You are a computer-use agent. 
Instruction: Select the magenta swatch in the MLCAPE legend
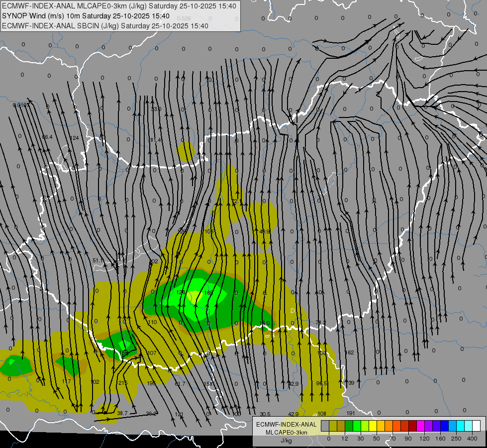420,426
